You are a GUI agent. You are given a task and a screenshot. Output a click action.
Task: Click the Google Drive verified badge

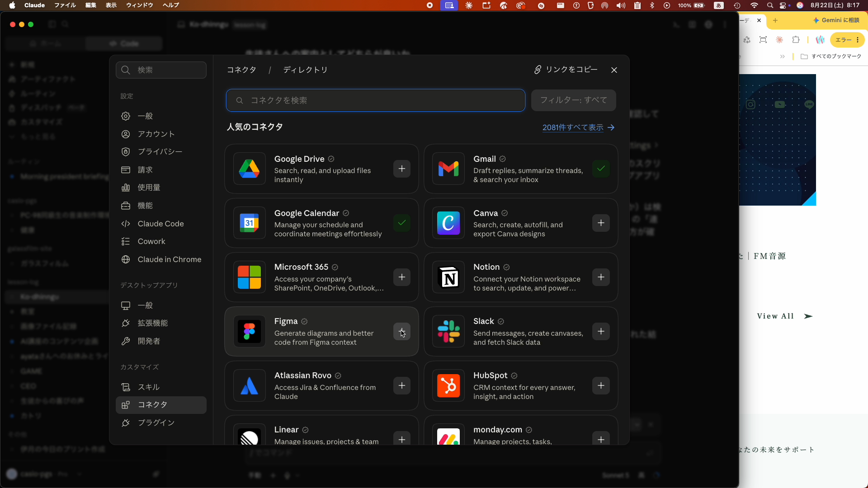click(x=331, y=159)
